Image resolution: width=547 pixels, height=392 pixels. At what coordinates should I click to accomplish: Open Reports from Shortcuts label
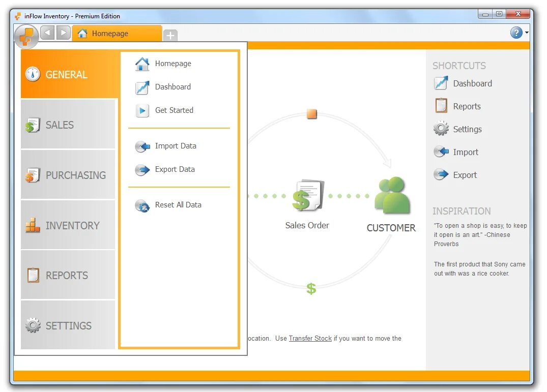pos(467,106)
